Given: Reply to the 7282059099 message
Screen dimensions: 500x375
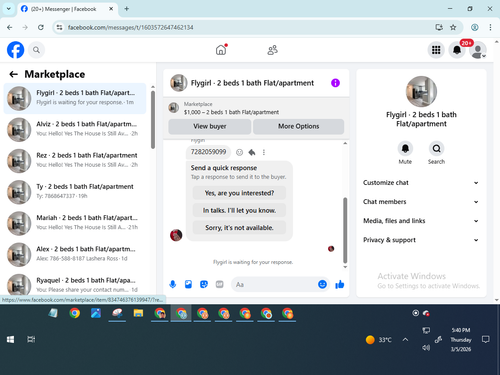Looking at the screenshot, I should pyautogui.click(x=252, y=152).
